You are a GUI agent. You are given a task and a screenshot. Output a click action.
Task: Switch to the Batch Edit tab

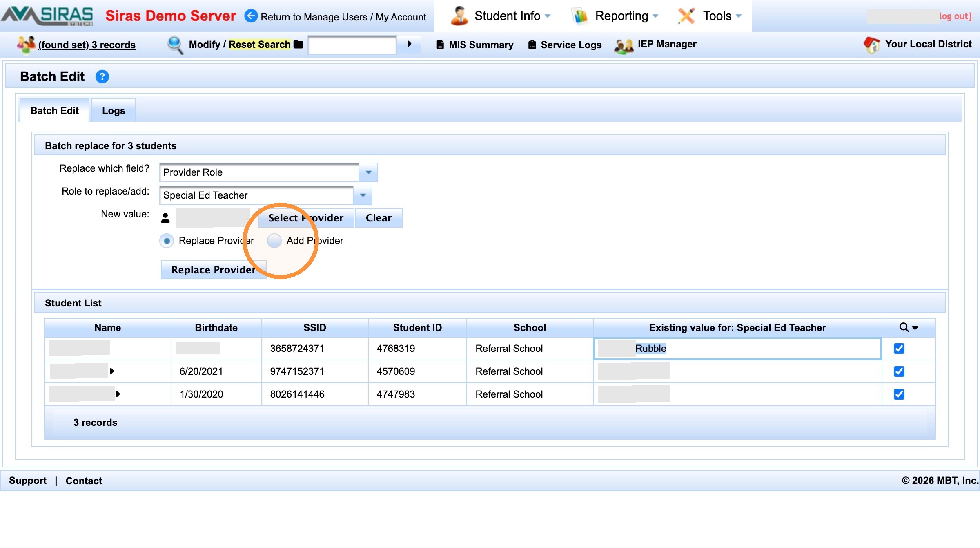[54, 110]
